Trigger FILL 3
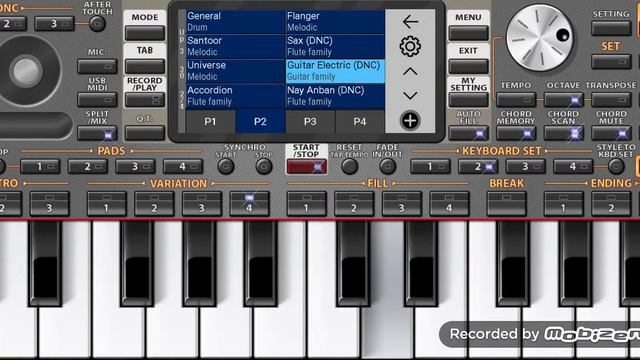The width and height of the screenshot is (640, 360). pyautogui.click(x=402, y=203)
